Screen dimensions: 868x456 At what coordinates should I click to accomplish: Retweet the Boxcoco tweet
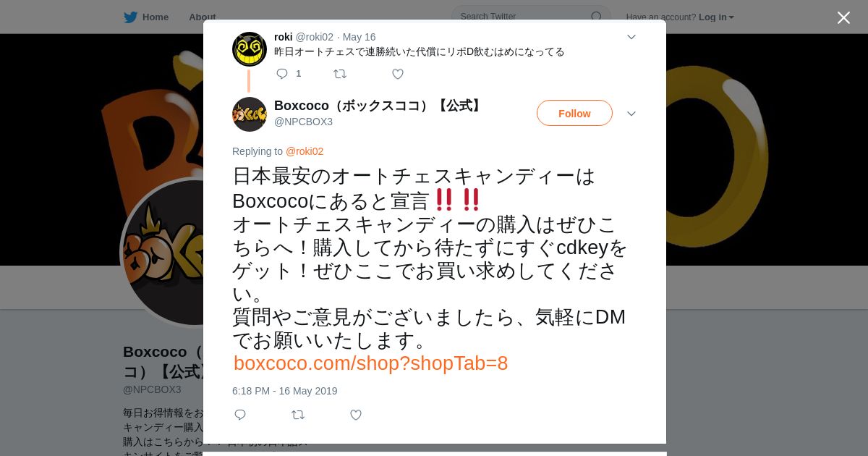coord(298,415)
